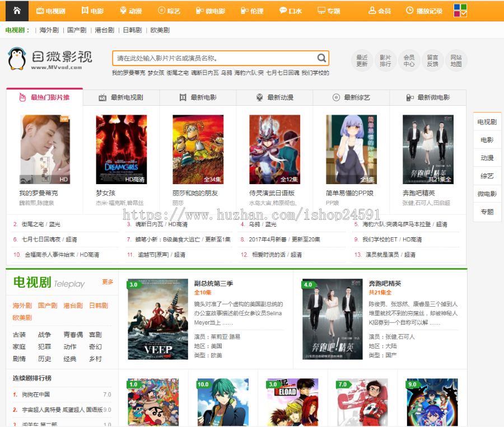Open the 电视剧 navigation menu
Image resolution: width=504 pixels, height=427 pixels.
50,11
